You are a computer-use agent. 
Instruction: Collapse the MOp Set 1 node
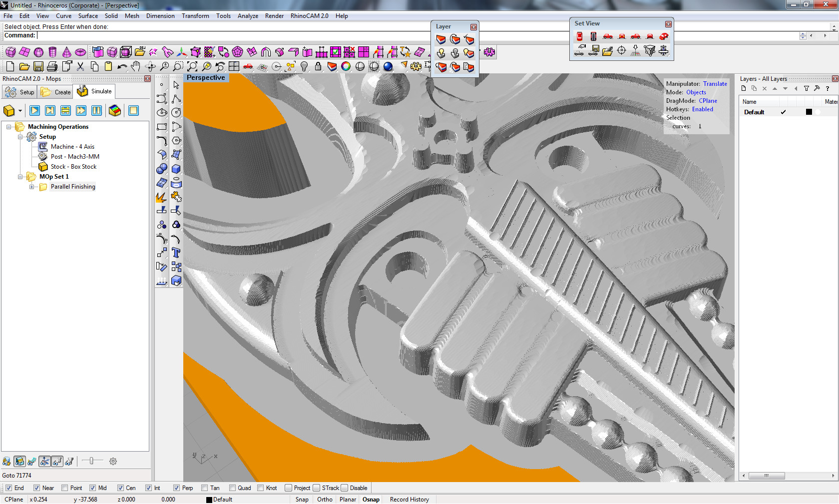[20, 177]
